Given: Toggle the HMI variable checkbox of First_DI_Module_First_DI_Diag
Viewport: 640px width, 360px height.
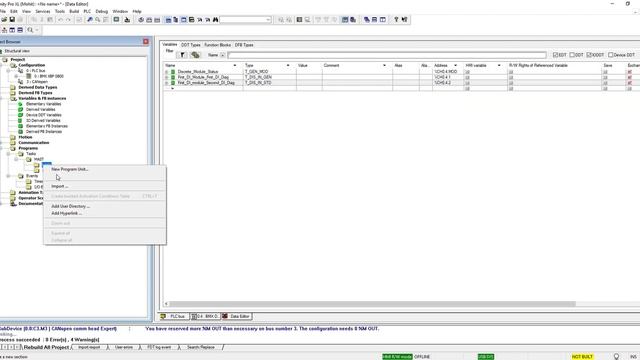Looking at the screenshot, I should coord(468,77).
